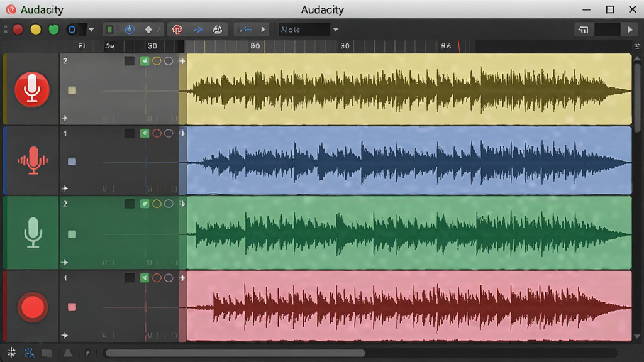This screenshot has height=362, width=644.
Task: Click the white metronome-like toolbar icon
Action: (x=217, y=30)
